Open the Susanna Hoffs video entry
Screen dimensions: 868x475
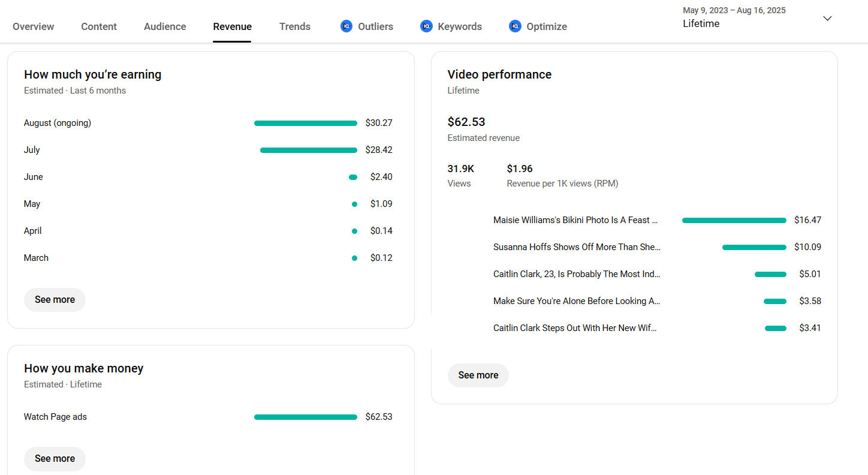click(x=576, y=247)
